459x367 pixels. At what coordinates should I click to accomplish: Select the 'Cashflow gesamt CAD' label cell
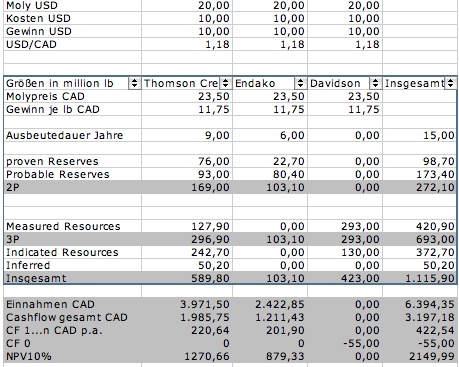pos(72,317)
